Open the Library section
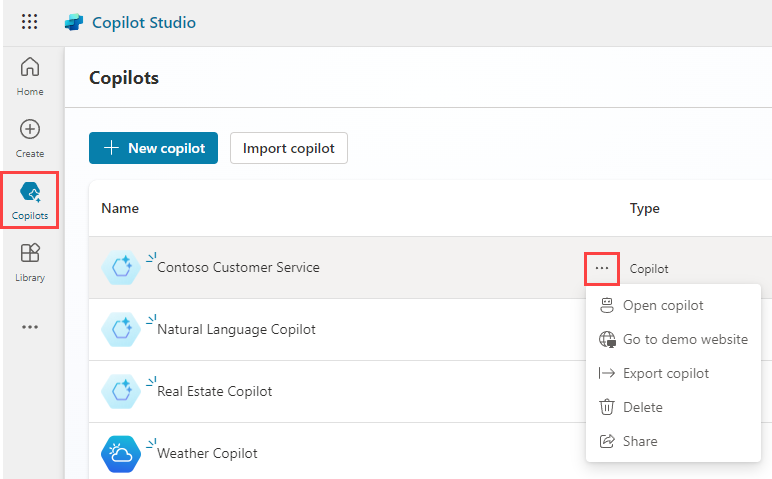 30,262
